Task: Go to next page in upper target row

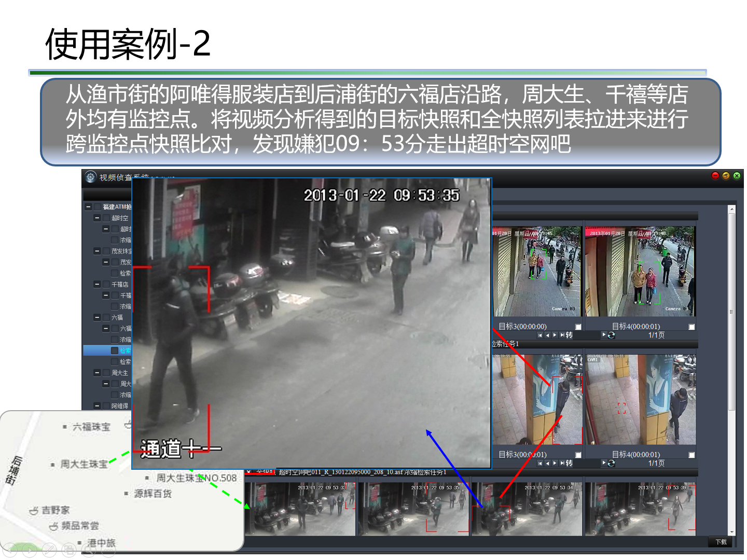Action: (555, 335)
